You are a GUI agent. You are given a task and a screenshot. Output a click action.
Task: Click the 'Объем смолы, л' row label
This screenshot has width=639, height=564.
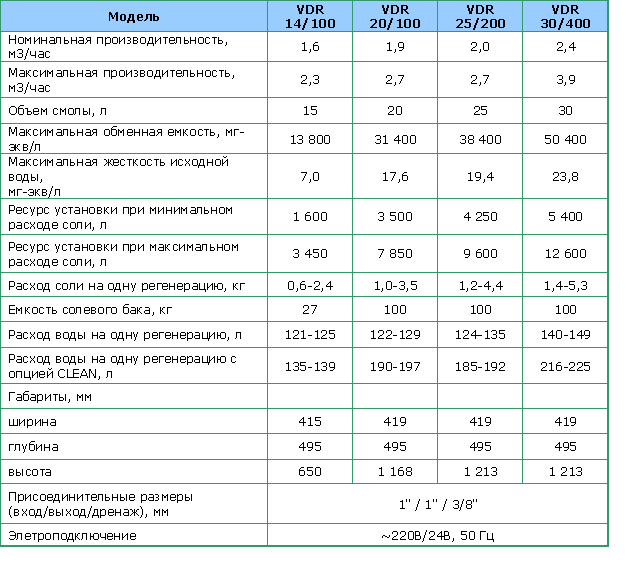[x=57, y=110]
